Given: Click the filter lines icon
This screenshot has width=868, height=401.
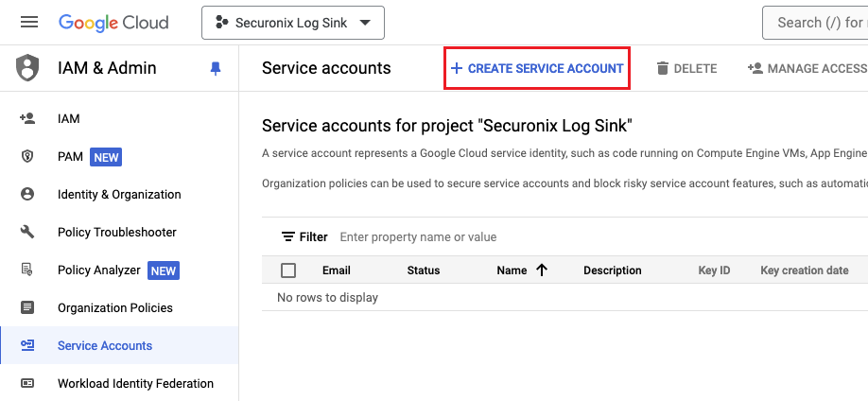Looking at the screenshot, I should (288, 237).
